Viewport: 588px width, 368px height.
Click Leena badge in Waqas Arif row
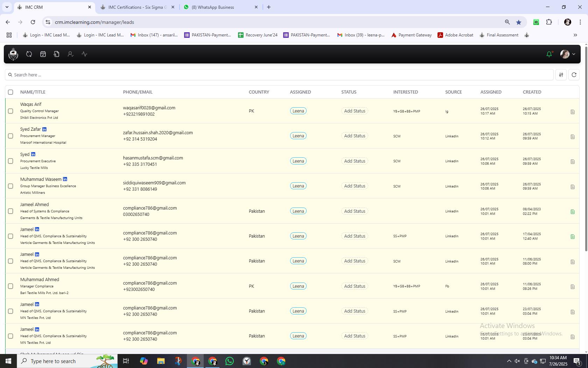pyautogui.click(x=298, y=111)
